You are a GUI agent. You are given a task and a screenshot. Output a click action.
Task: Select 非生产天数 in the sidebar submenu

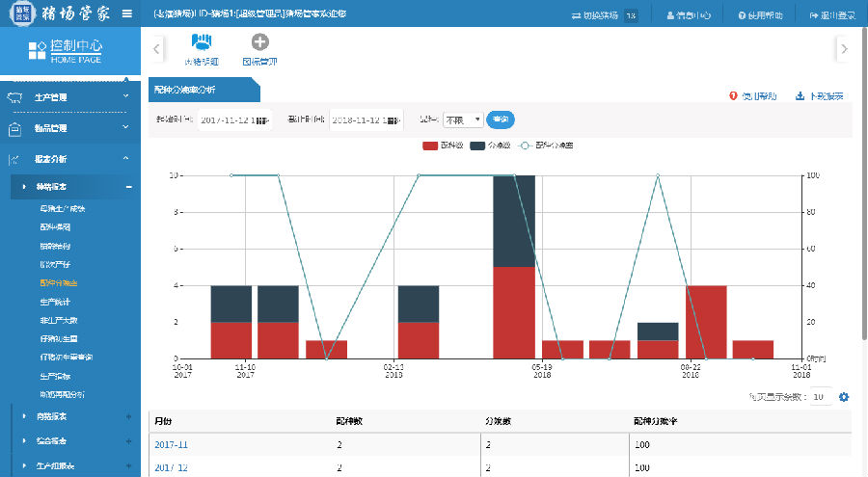tap(58, 320)
